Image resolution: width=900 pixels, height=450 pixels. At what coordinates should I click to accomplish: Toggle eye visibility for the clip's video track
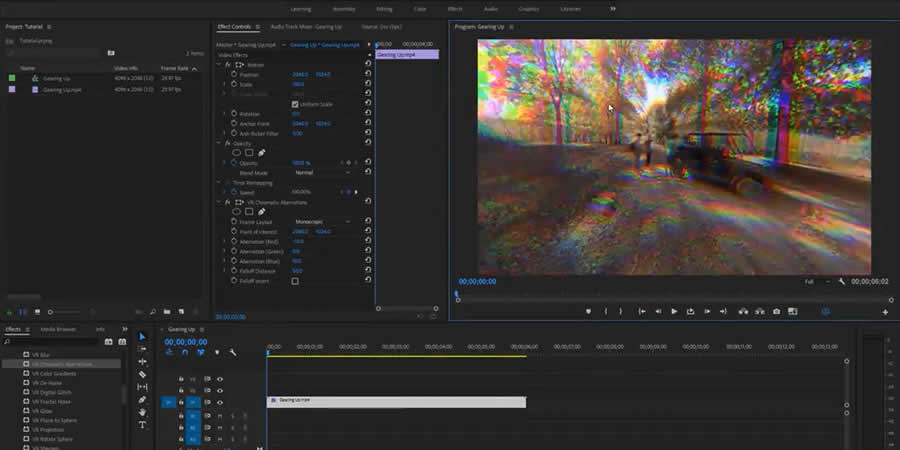219,402
